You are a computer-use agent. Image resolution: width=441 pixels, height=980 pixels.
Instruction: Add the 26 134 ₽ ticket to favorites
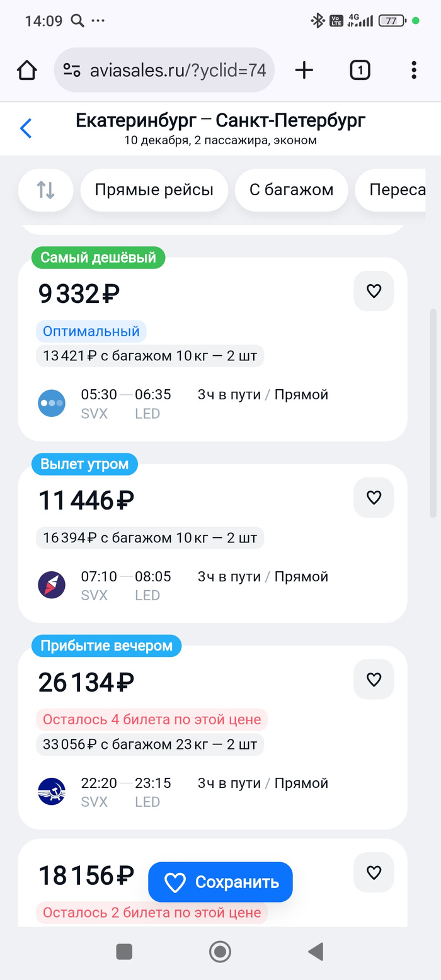pos(374,679)
